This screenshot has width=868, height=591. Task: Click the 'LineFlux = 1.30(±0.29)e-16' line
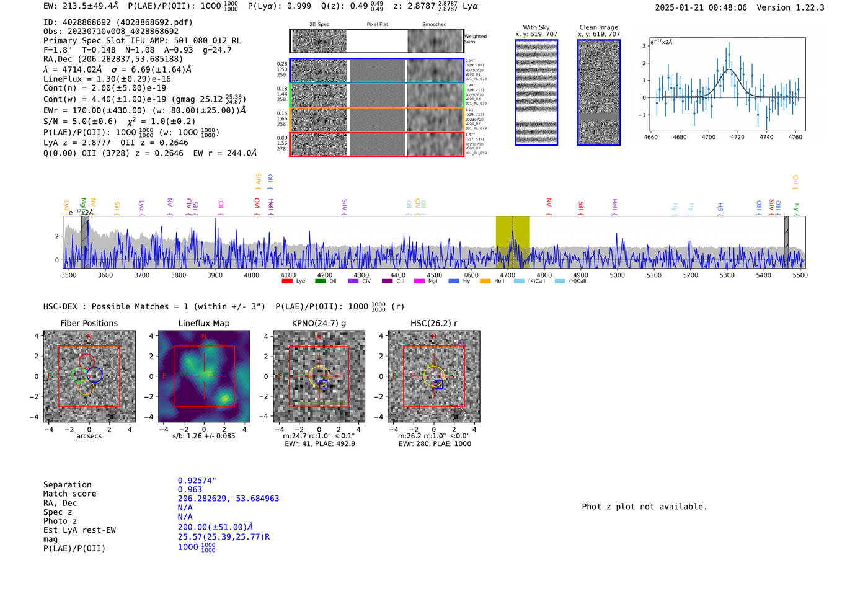(107, 79)
